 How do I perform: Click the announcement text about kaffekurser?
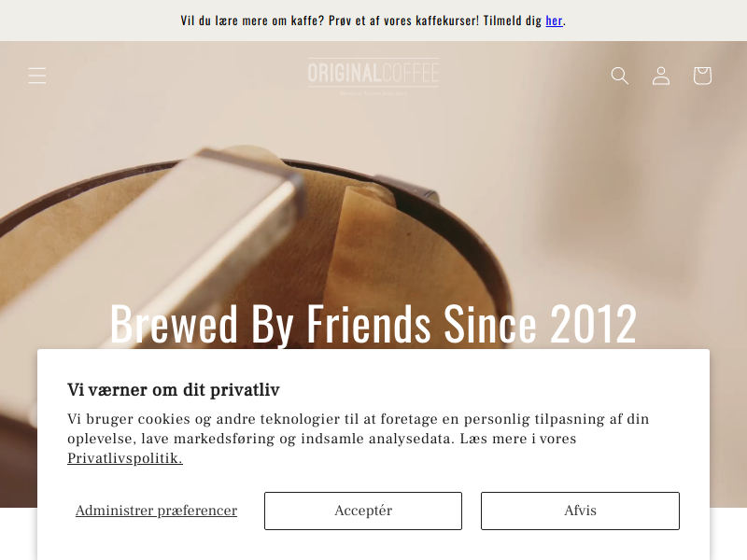(x=362, y=21)
